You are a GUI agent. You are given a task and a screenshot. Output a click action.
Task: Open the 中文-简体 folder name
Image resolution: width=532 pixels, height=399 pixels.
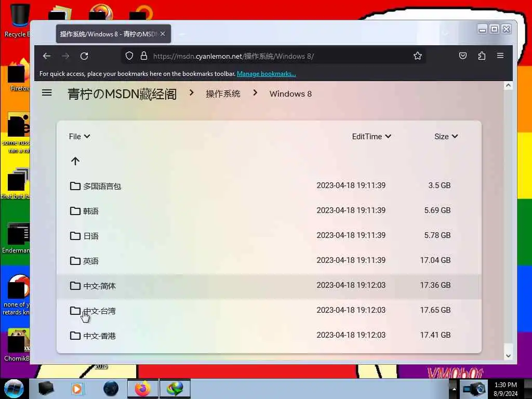click(99, 286)
